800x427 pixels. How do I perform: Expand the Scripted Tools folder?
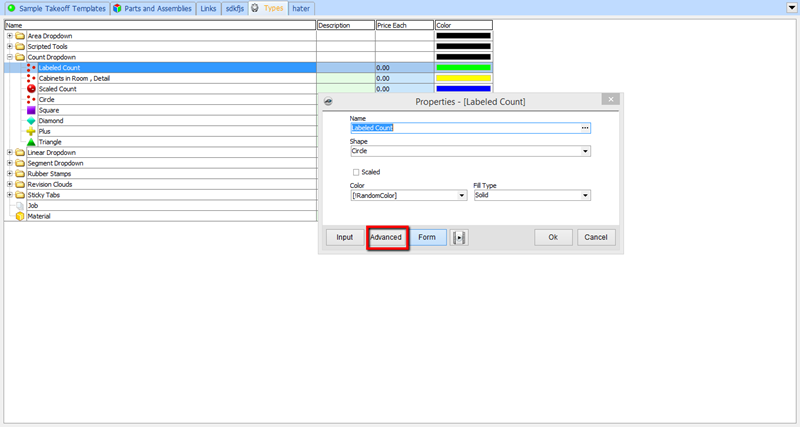(10, 46)
